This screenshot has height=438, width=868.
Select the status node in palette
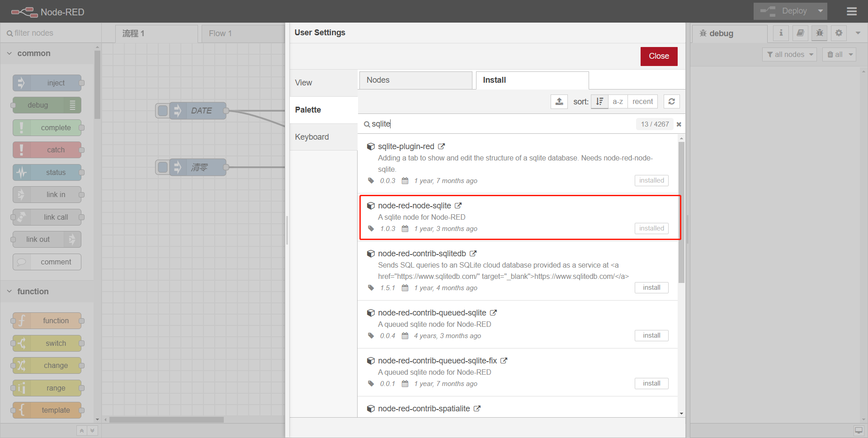47,173
